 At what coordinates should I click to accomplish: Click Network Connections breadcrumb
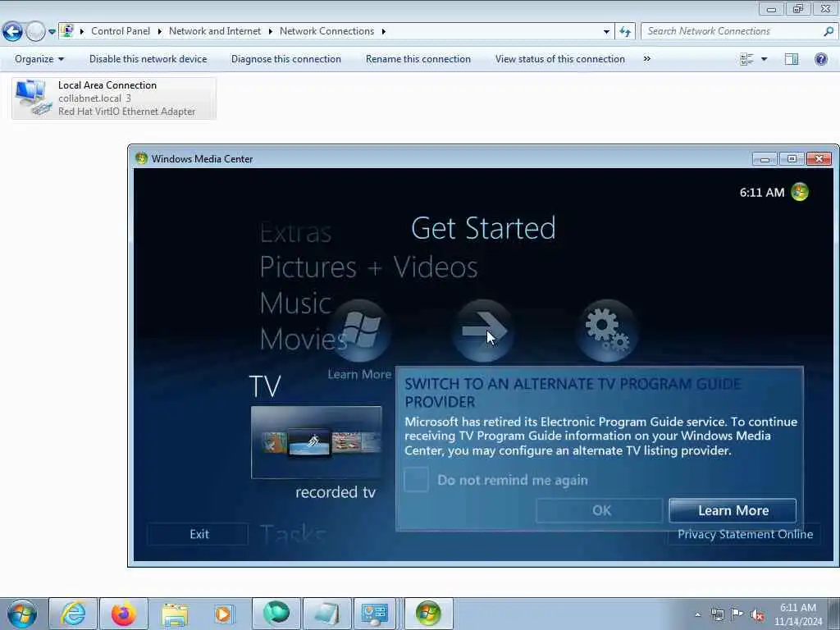coord(326,31)
